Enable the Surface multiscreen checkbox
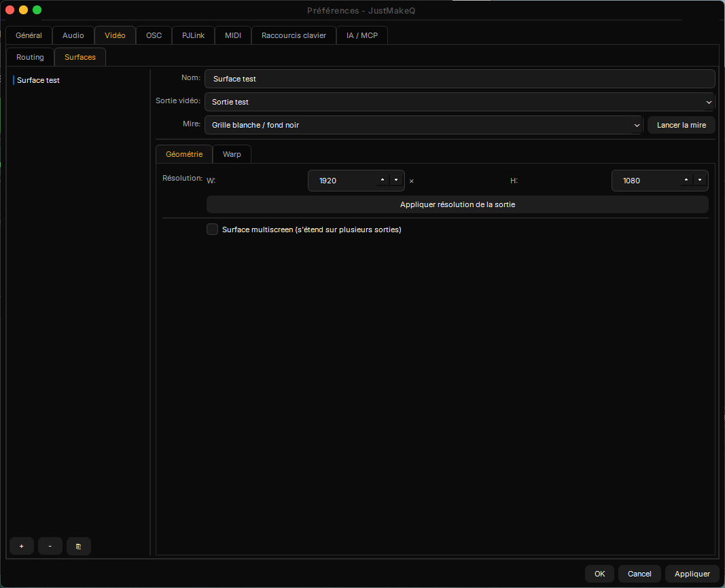The image size is (725, 588). click(212, 229)
